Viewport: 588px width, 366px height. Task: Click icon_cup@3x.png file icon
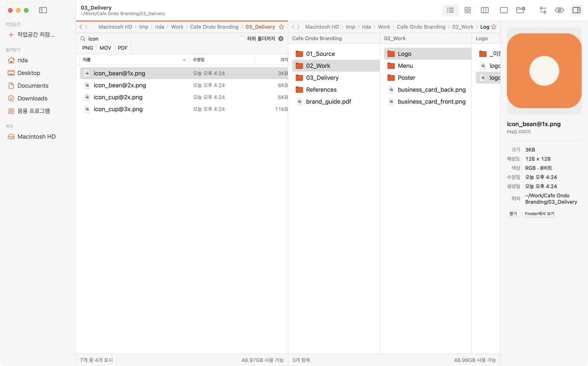click(x=87, y=109)
